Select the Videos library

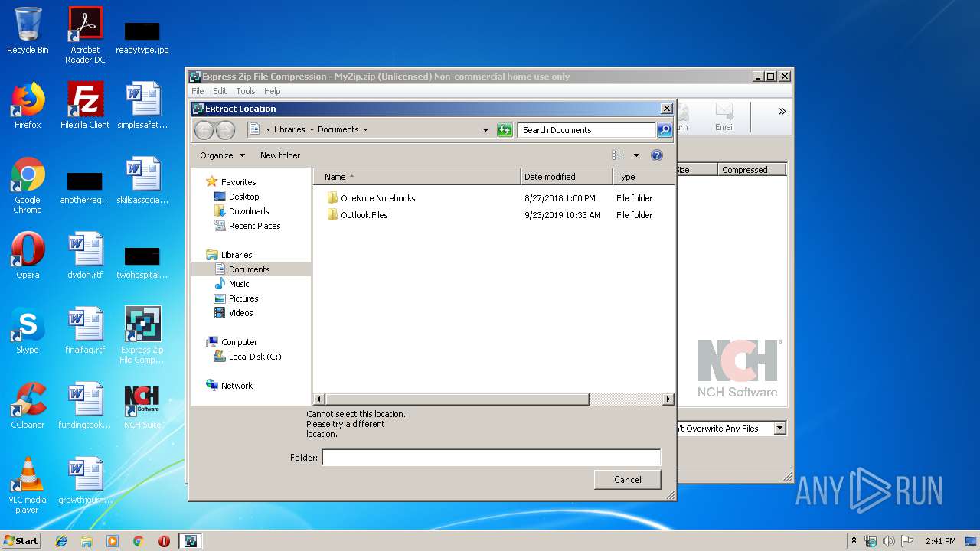click(x=234, y=313)
